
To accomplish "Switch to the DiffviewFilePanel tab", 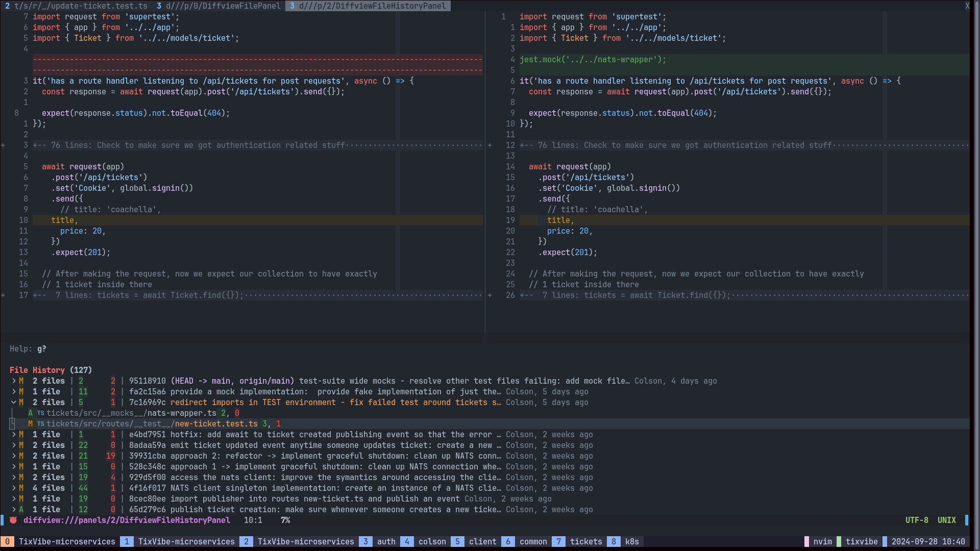I will tap(219, 6).
